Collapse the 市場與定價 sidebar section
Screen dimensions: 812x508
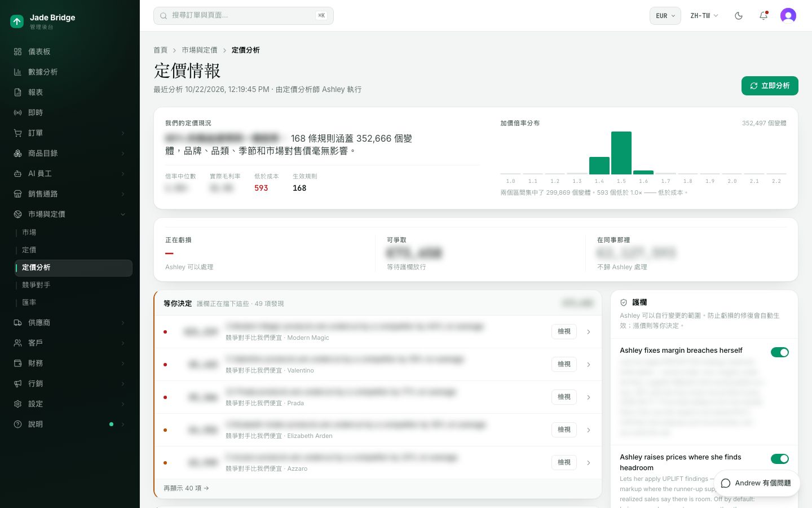coord(70,214)
